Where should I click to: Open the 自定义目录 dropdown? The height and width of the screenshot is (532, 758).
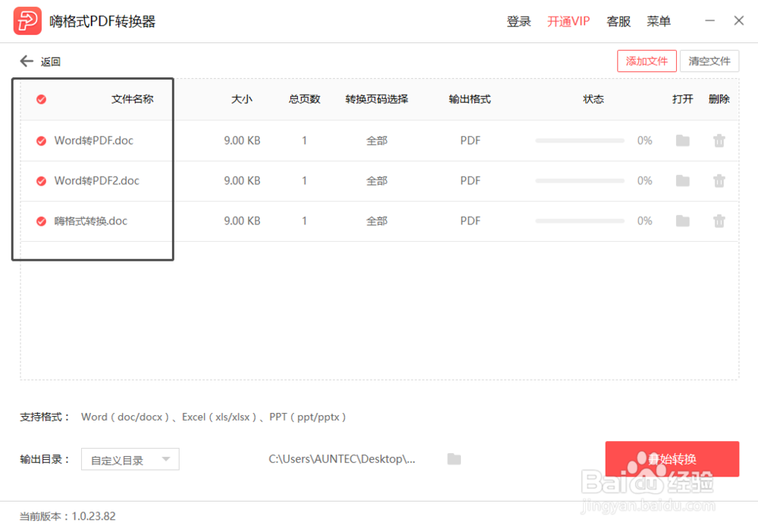click(130, 458)
